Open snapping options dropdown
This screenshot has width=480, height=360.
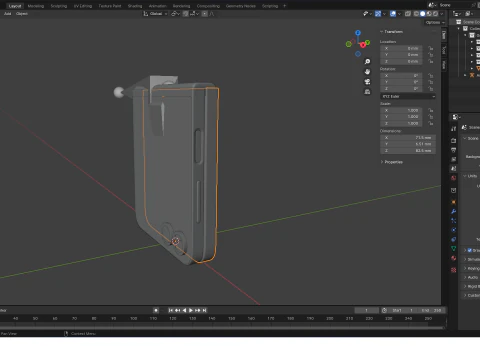pos(194,14)
